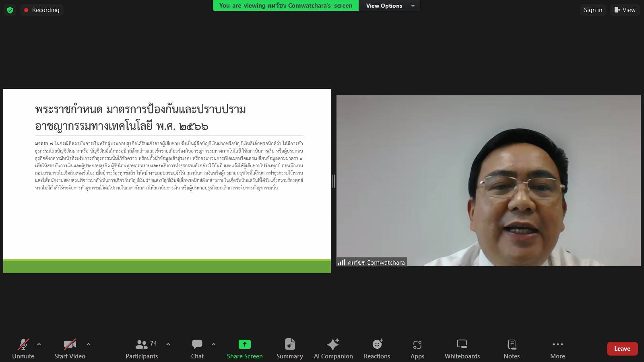Click the green encryption shield icon
The width and height of the screenshot is (644, 362).
pyautogui.click(x=10, y=10)
